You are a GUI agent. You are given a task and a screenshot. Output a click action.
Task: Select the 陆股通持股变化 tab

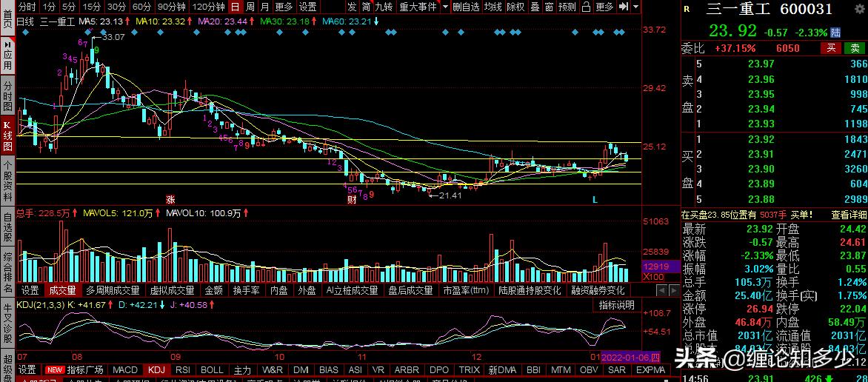[x=530, y=291]
